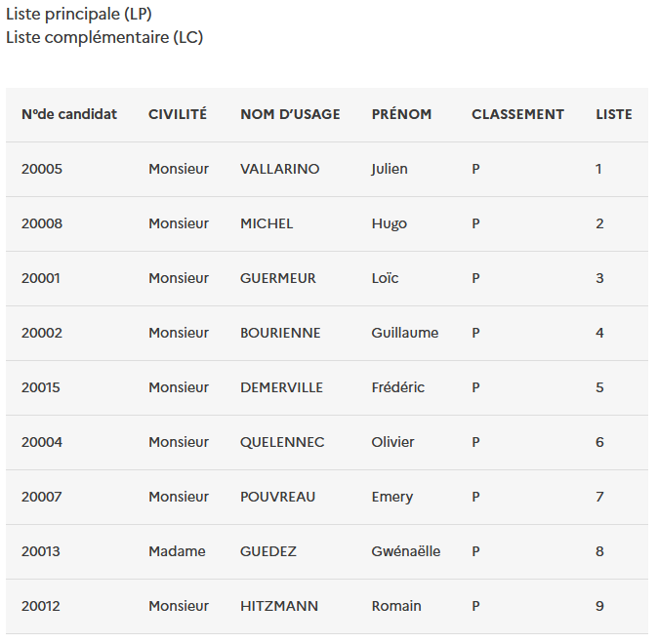Select the MICHEL surname cell

click(267, 223)
